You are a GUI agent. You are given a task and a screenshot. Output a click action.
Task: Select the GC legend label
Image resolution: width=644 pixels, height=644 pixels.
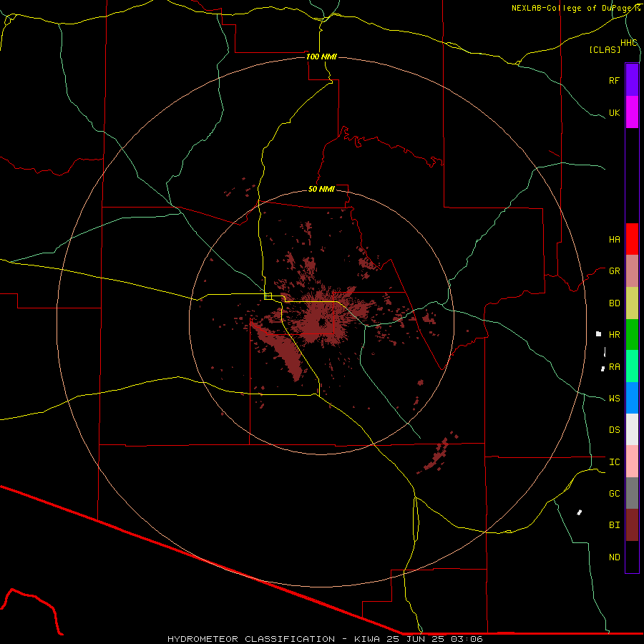coord(614,494)
